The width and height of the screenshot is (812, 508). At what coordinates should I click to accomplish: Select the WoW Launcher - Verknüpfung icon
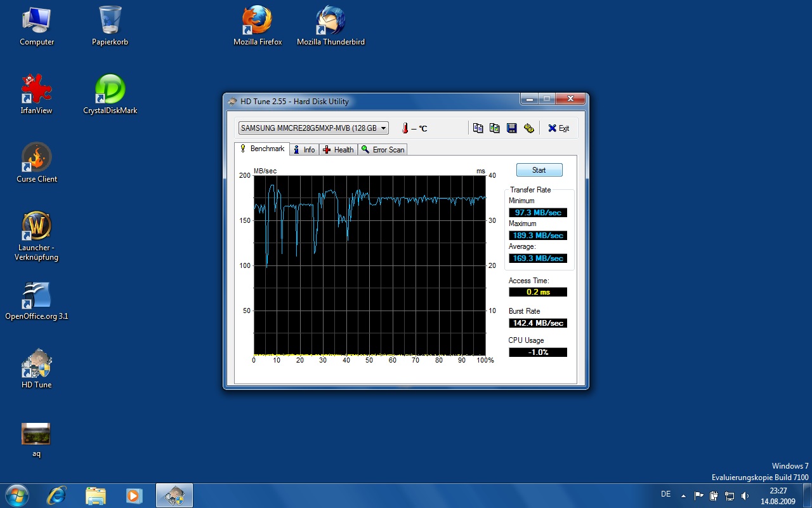pyautogui.click(x=37, y=236)
